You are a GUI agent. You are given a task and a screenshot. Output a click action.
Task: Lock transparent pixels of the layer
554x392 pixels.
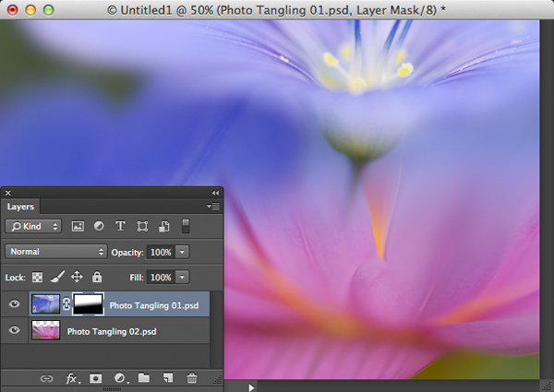coord(38,278)
